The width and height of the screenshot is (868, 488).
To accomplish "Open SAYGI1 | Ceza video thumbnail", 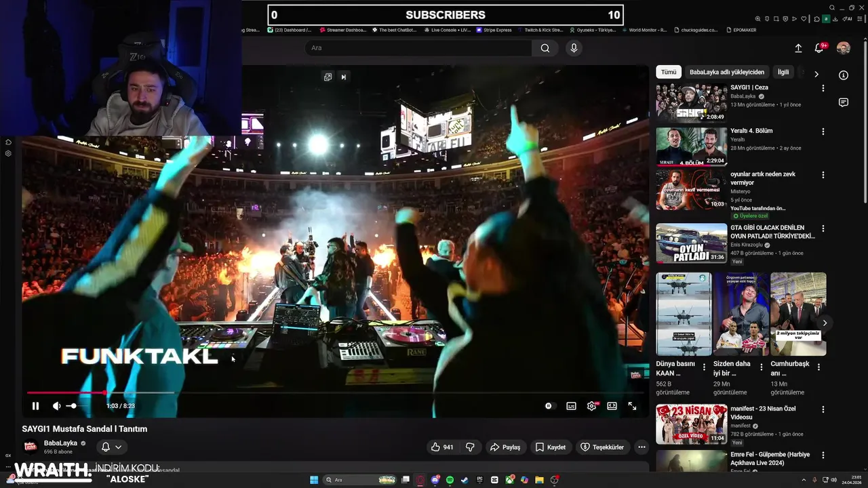I will pyautogui.click(x=691, y=103).
